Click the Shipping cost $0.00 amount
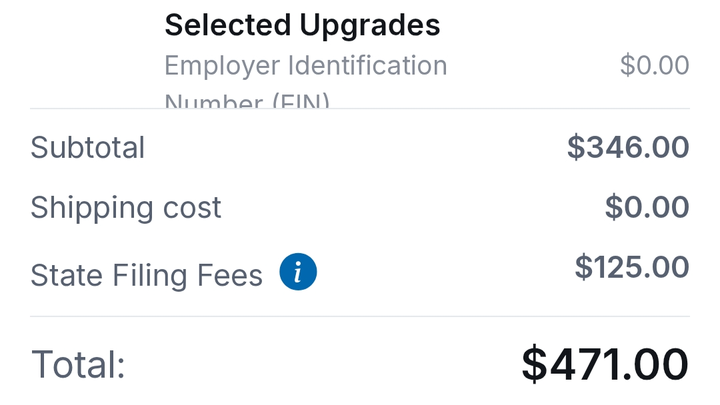The image size is (720, 405). click(647, 207)
